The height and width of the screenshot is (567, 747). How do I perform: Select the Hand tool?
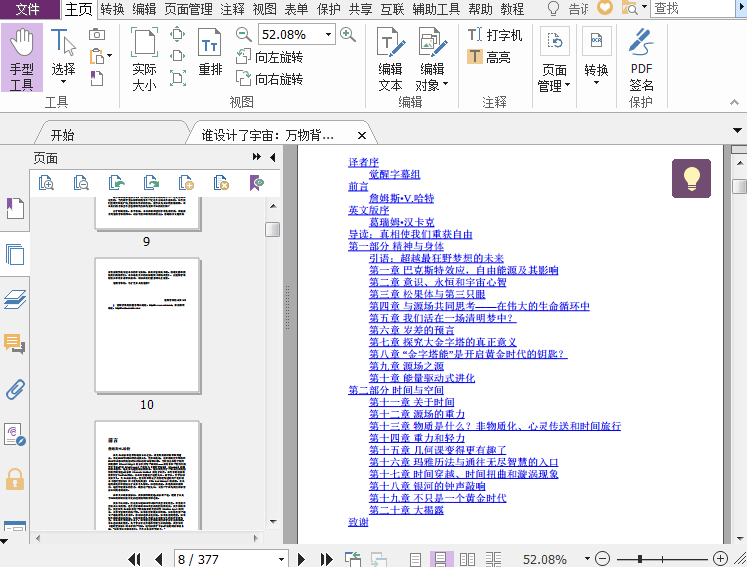(21, 58)
